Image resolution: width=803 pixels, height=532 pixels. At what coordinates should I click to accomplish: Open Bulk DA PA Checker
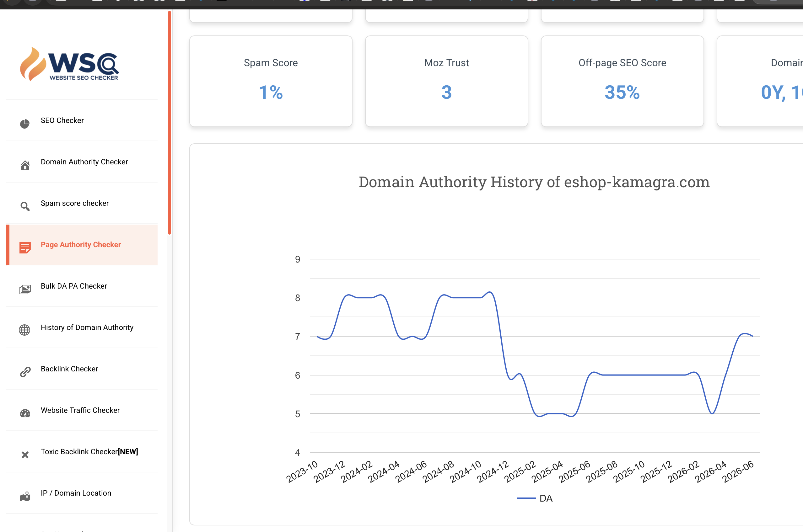[82, 286]
